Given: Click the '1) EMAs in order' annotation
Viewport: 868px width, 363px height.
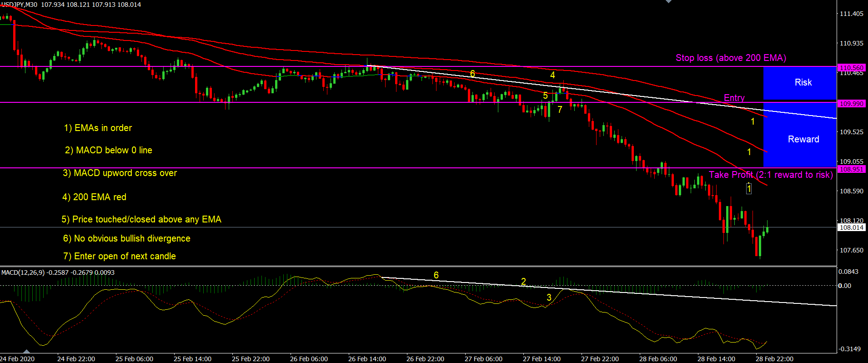Looking at the screenshot, I should click(98, 128).
